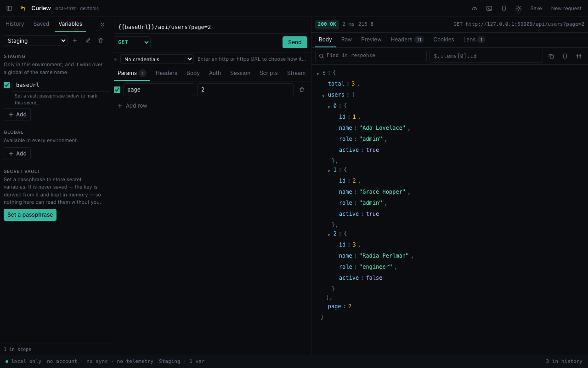This screenshot has width=588, height=368.
Task: Add a variable under Global section
Action: coord(17,154)
